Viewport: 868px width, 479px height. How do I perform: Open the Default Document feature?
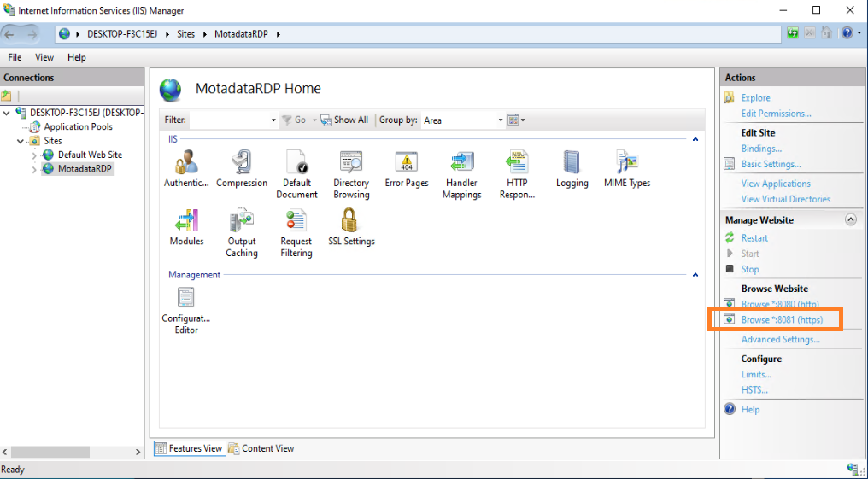(296, 162)
